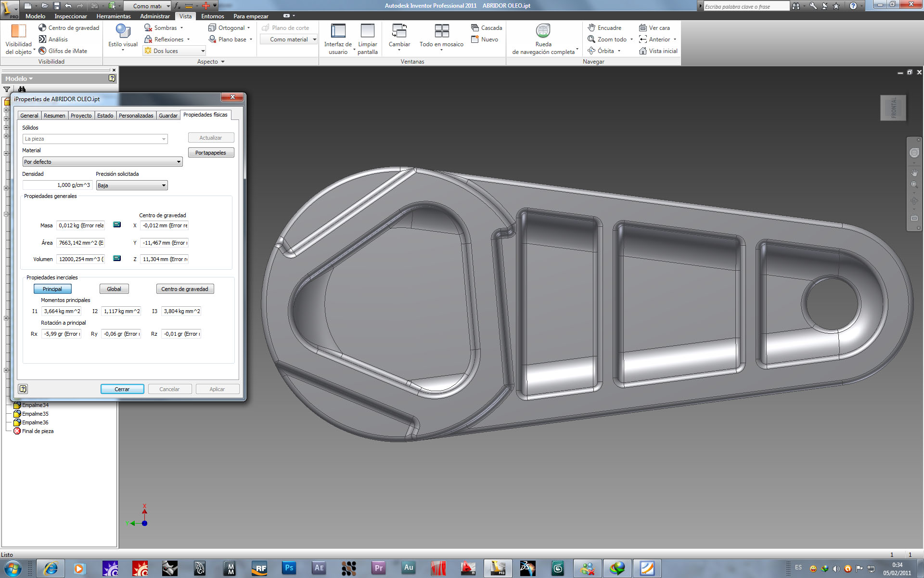
Task: Open After Effects from the taskbar
Action: (x=319, y=568)
